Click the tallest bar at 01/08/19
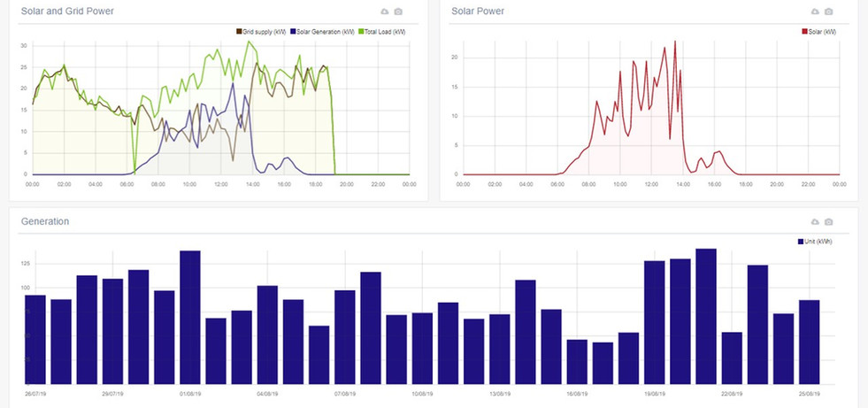This screenshot has width=868, height=408. [x=190, y=317]
